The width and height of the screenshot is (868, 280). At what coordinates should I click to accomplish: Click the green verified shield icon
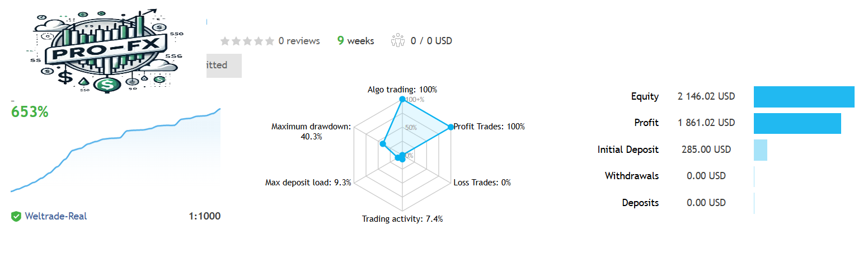16,216
